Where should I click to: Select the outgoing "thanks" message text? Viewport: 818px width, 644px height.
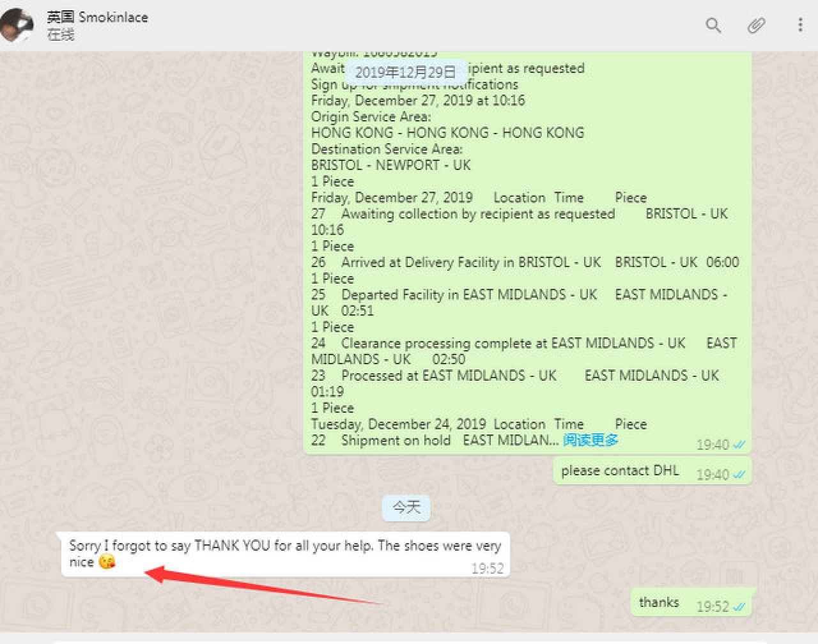pyautogui.click(x=658, y=602)
